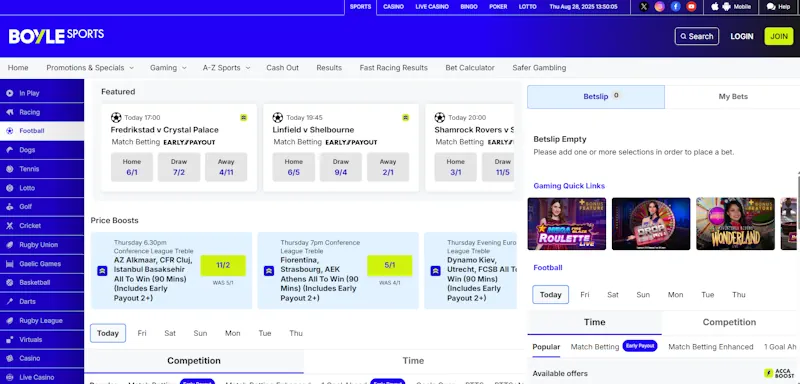
Task: Select Sat in right panel date filter
Action: (613, 295)
